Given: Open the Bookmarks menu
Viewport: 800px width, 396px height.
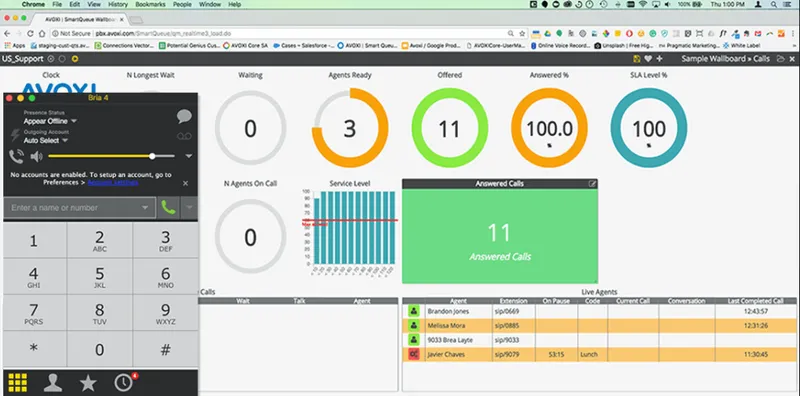Looking at the screenshot, I should [x=150, y=4].
